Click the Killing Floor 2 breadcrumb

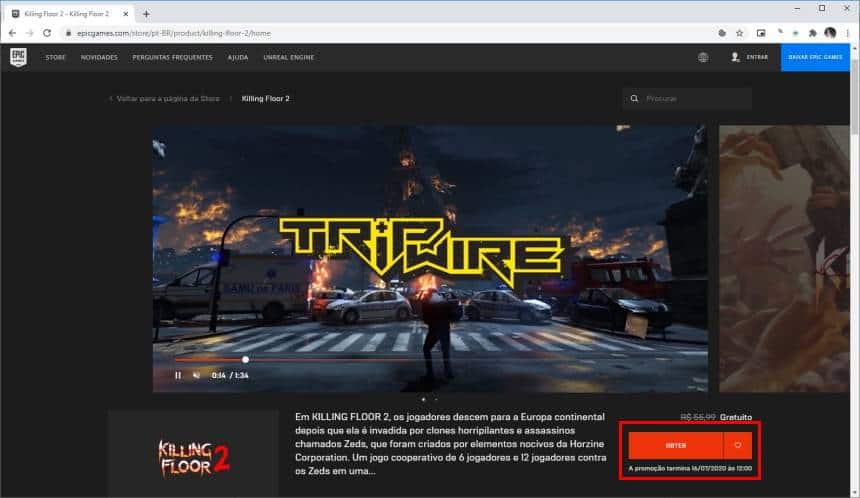(x=265, y=99)
